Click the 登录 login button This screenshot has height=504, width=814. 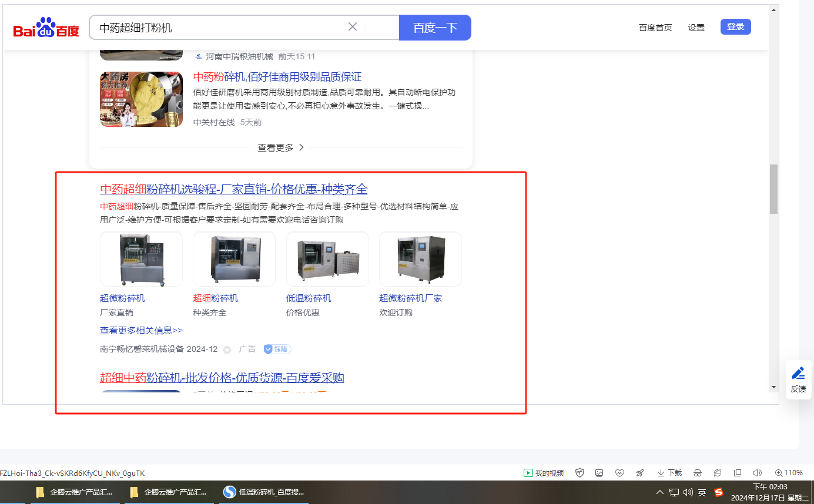(735, 26)
